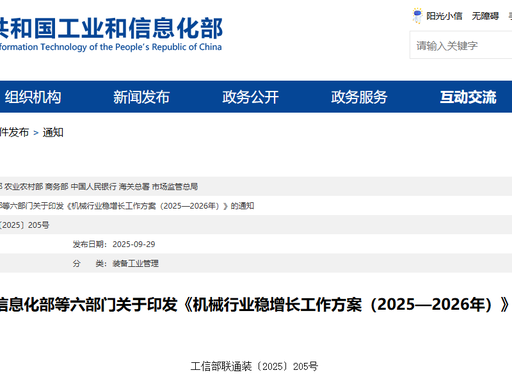This screenshot has height=384, width=512.
Task: Select 工信部联通装〔2025〕205号 text below headline
Action: 254,367
